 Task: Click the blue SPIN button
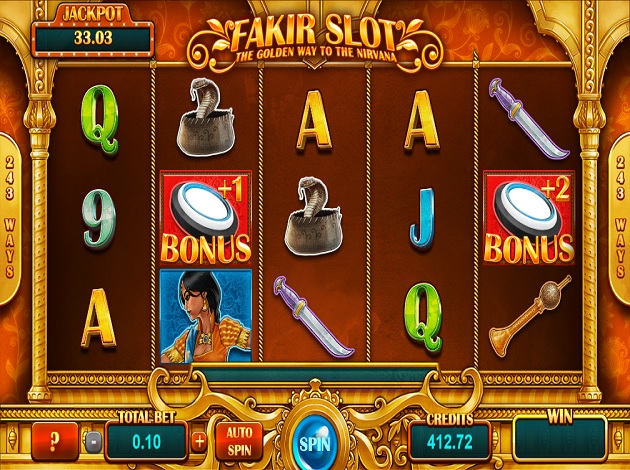(315, 443)
